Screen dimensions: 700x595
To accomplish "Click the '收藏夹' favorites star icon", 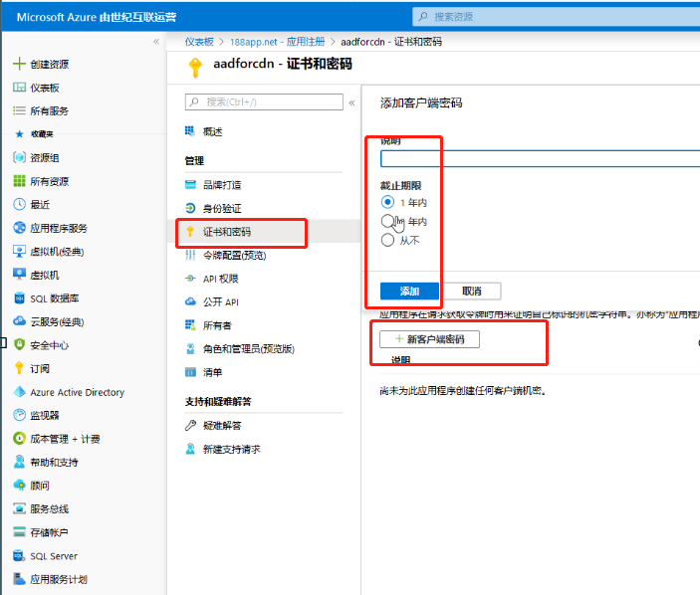I will (x=19, y=133).
